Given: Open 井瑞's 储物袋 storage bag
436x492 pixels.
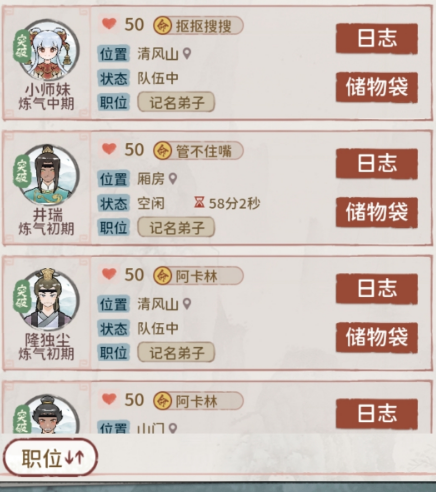Looking at the screenshot, I should pos(377,212).
